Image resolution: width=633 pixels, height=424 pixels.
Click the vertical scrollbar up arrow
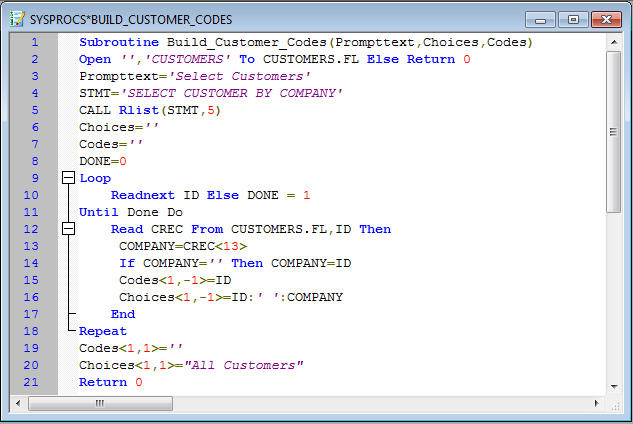614,42
